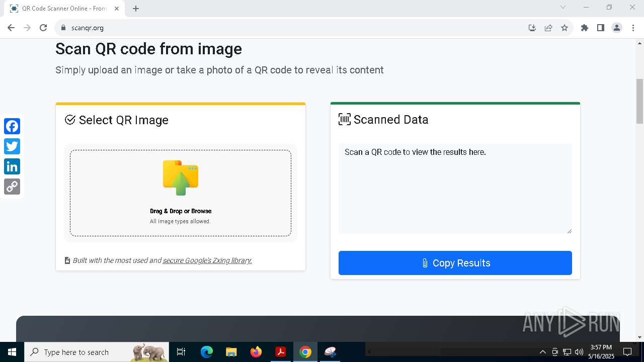Click the barcode icon beside Scanned Data
Viewport: 644px width, 362px height.
(x=345, y=120)
